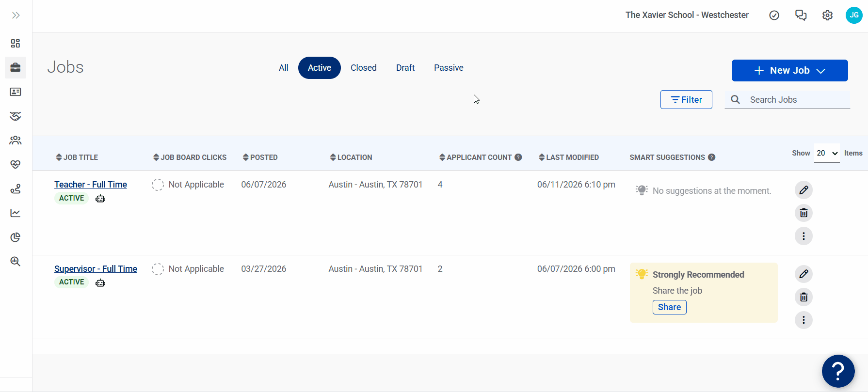The image size is (868, 392).
Task: Open the help question mark bubble
Action: click(x=838, y=371)
